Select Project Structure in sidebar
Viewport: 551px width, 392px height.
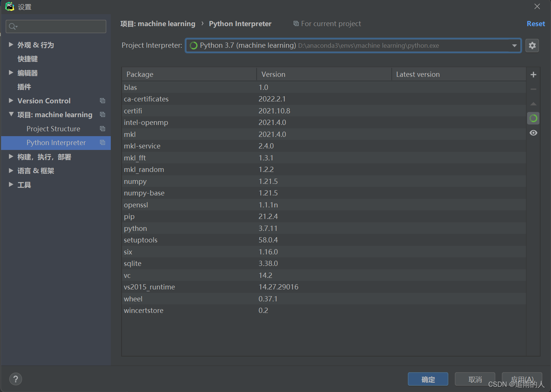(53, 129)
